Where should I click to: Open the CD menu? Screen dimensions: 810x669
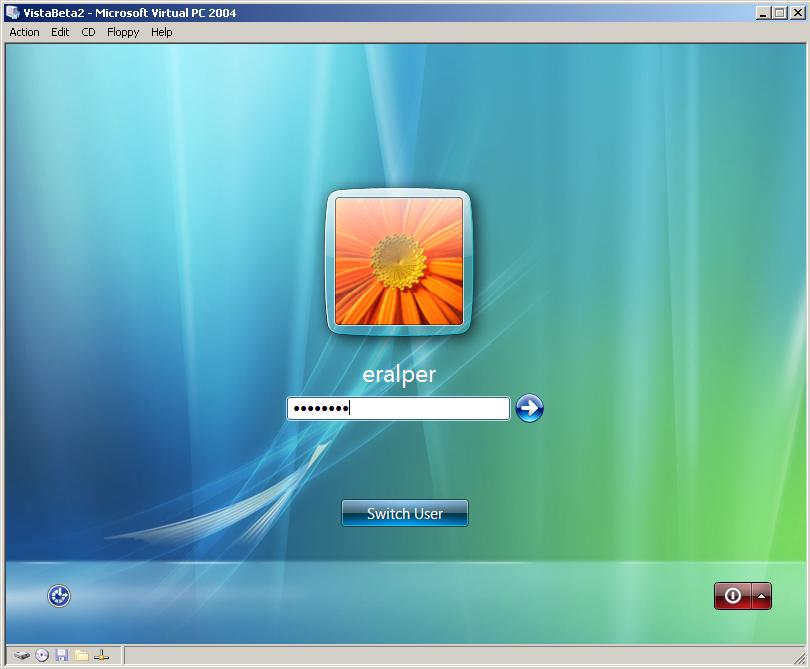click(88, 32)
